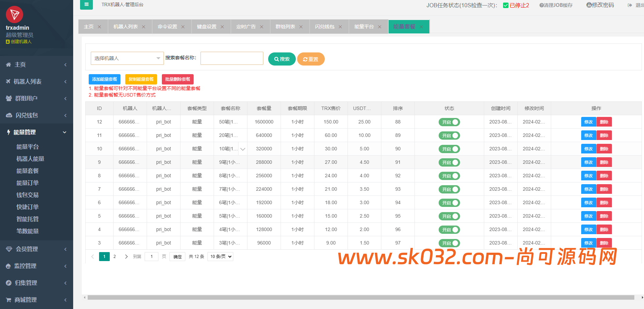The width and height of the screenshot is (644, 309).
Task: Open the 选择机器人 dropdown
Action: (x=127, y=58)
